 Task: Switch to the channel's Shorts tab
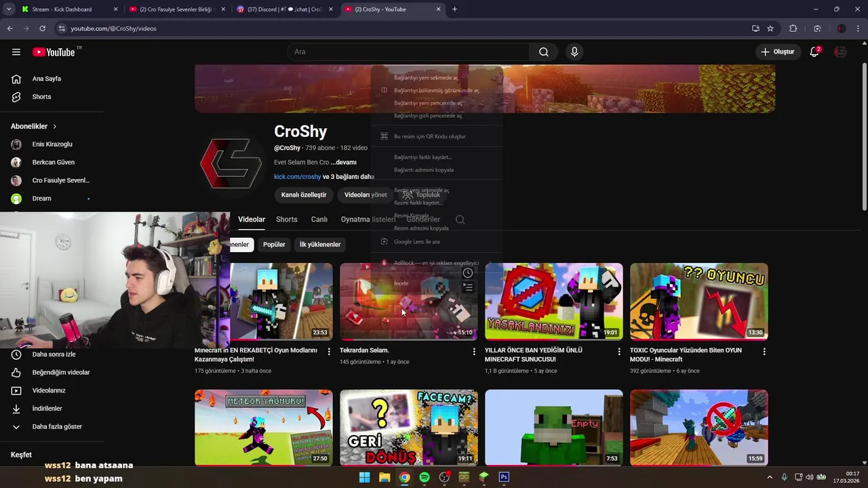287,220
